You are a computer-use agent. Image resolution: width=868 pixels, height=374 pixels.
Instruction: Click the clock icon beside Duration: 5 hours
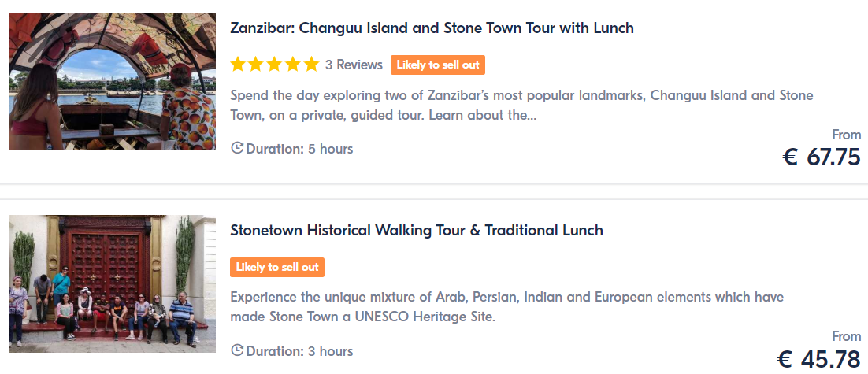(x=238, y=148)
